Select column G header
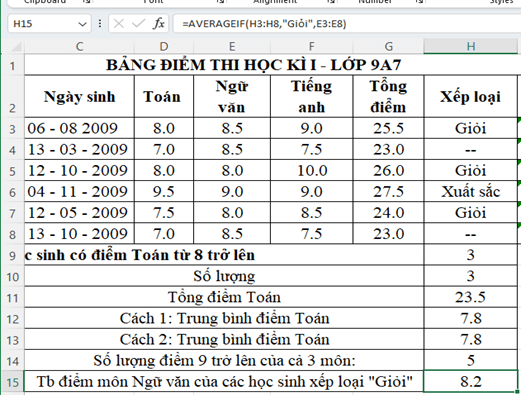 (x=388, y=46)
